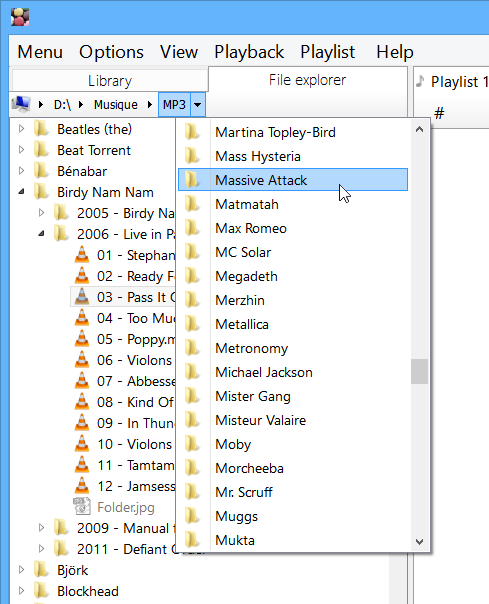Image resolution: width=489 pixels, height=604 pixels.
Task: Click VLC cone icon of track 01
Action: click(x=82, y=255)
